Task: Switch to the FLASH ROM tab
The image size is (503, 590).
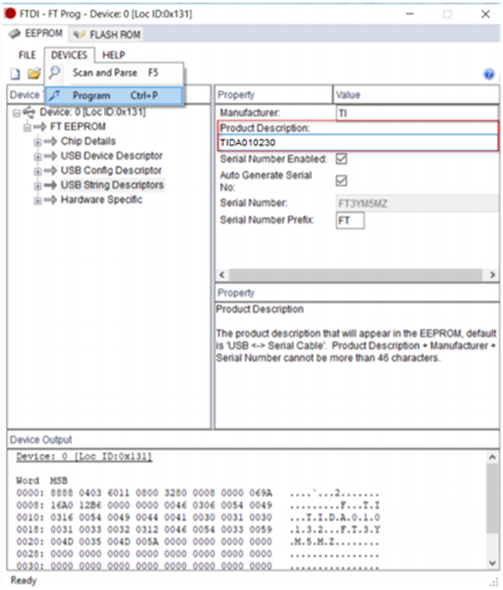Action: [107, 34]
